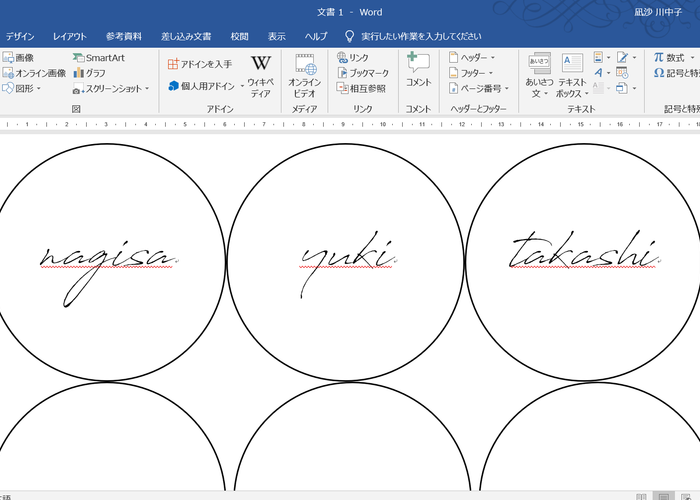Viewport: 700px width, 500px height.
Task: Click the lightbulb Tell Me icon
Action: [350, 36]
